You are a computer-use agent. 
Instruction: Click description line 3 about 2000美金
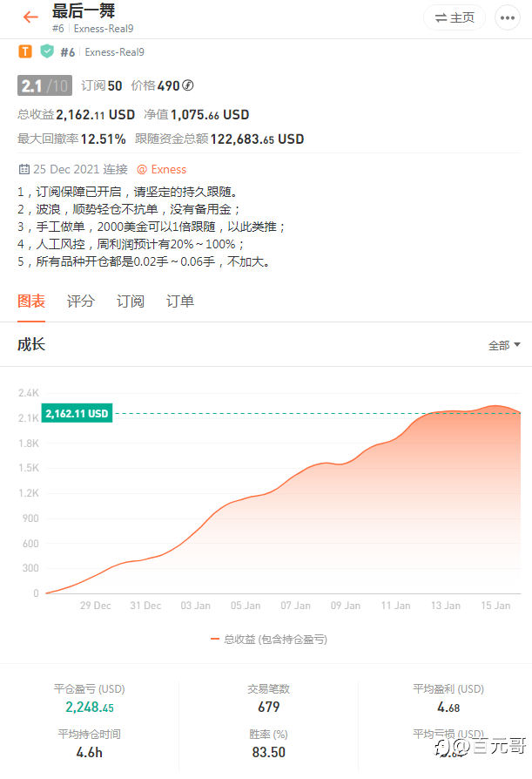152,227
